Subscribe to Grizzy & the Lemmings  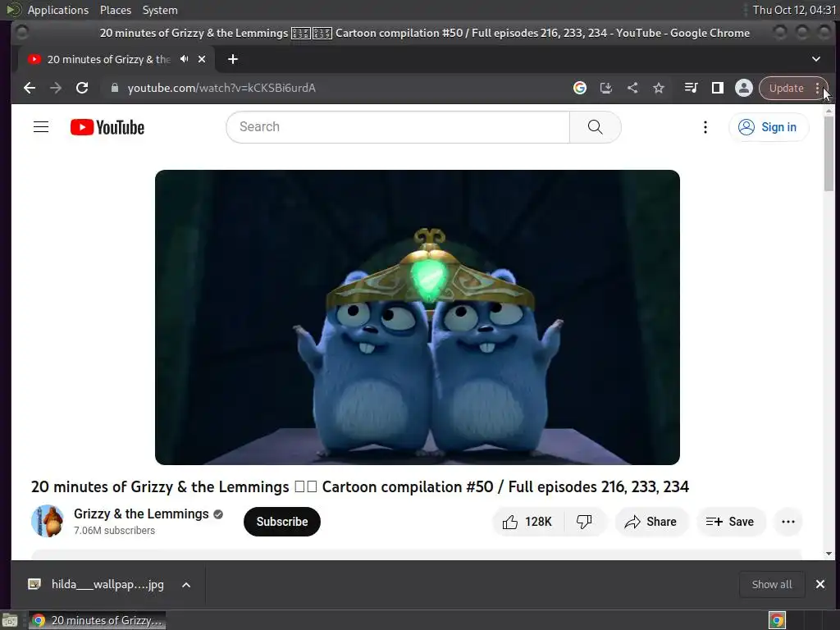coord(282,521)
